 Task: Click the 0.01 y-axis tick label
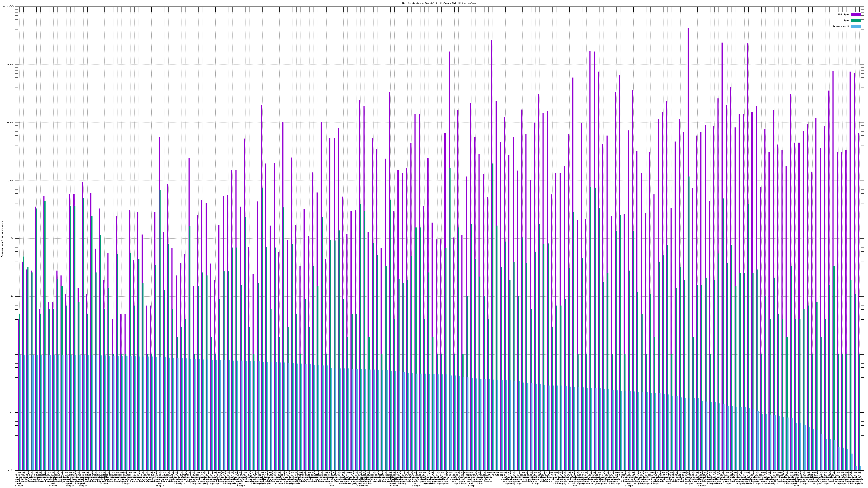[x=11, y=470]
